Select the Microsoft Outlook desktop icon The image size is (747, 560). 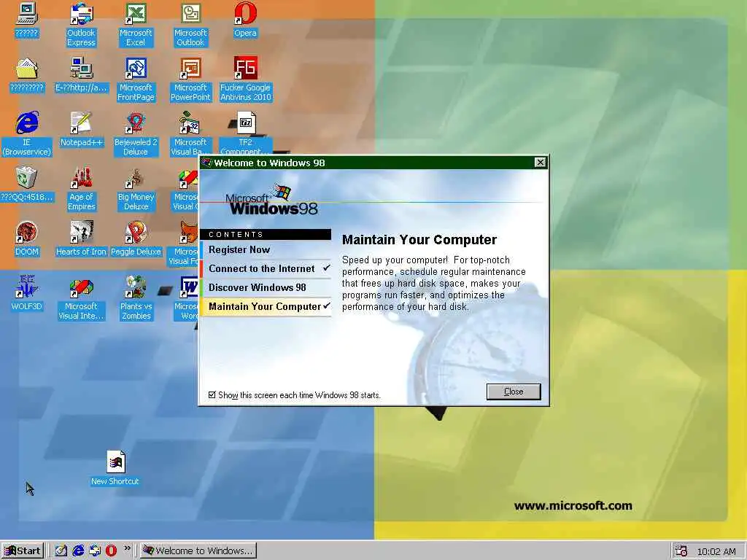click(190, 25)
